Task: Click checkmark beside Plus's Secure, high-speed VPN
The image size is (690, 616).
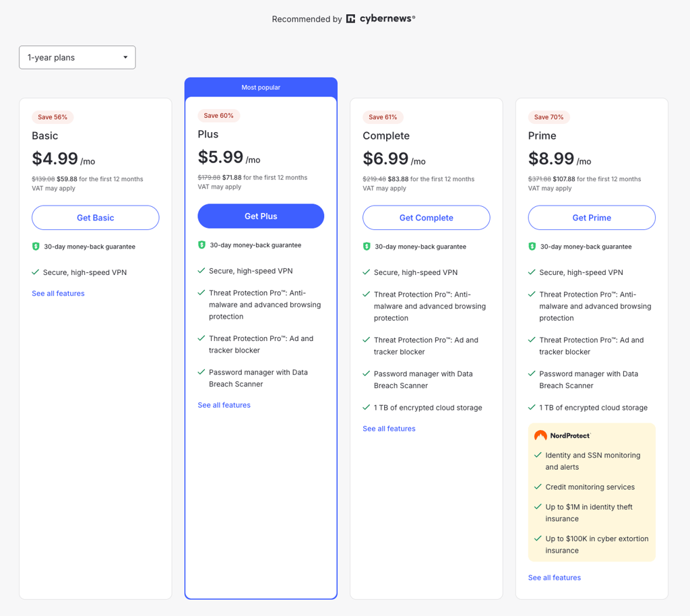Action: [x=201, y=271]
